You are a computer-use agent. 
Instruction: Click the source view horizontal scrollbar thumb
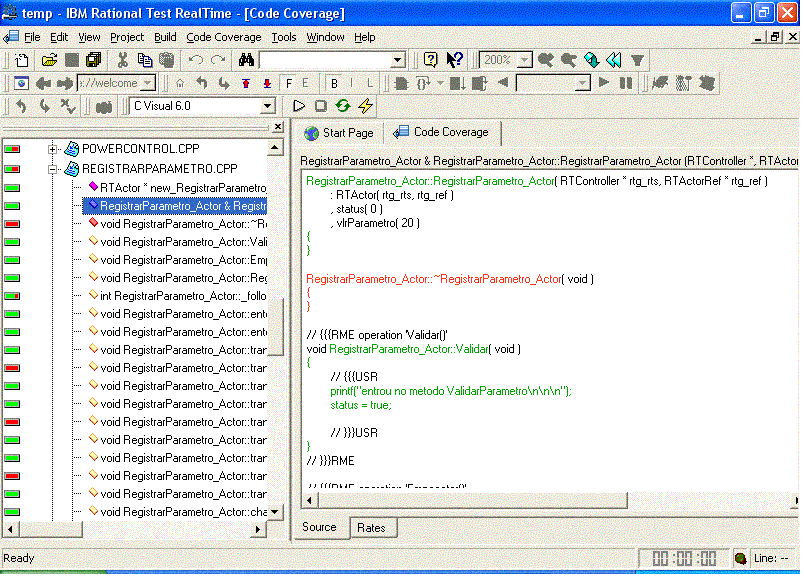[x=473, y=500]
